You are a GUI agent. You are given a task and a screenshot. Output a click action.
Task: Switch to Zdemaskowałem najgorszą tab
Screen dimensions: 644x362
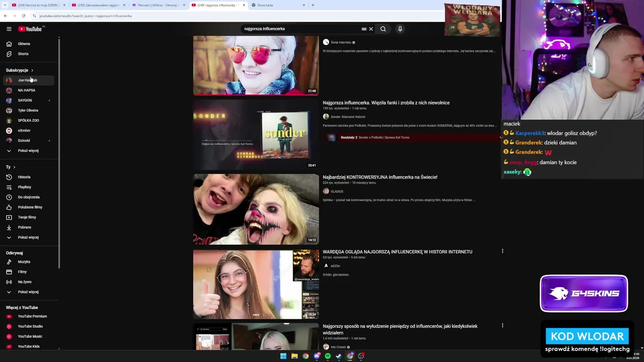click(x=98, y=5)
